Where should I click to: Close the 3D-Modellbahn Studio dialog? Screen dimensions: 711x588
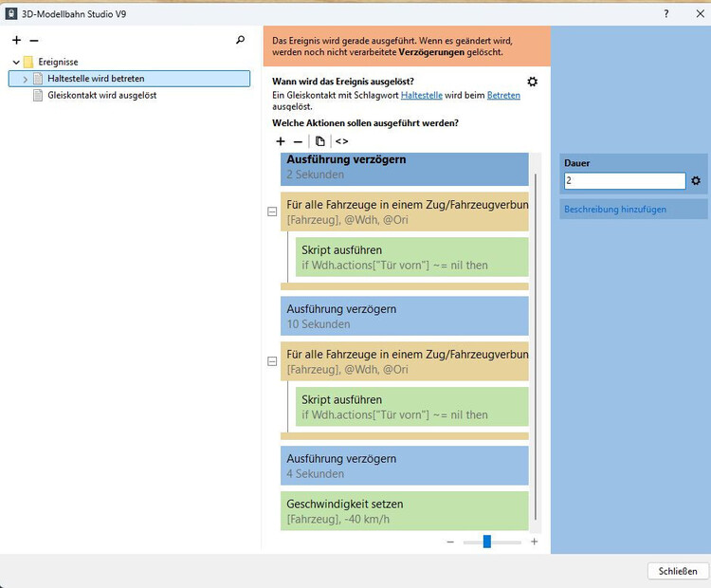click(x=700, y=13)
